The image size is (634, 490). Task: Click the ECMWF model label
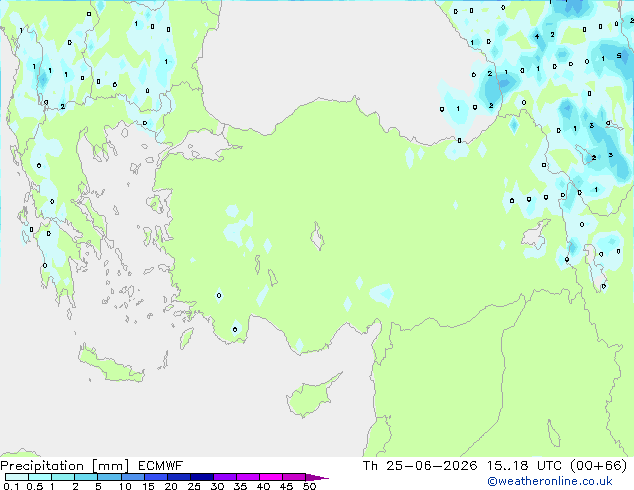tap(161, 466)
